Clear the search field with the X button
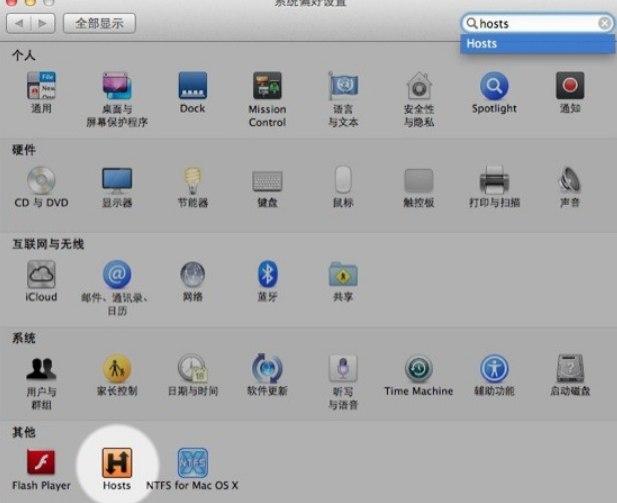Image resolution: width=617 pixels, height=503 pixels. point(604,24)
